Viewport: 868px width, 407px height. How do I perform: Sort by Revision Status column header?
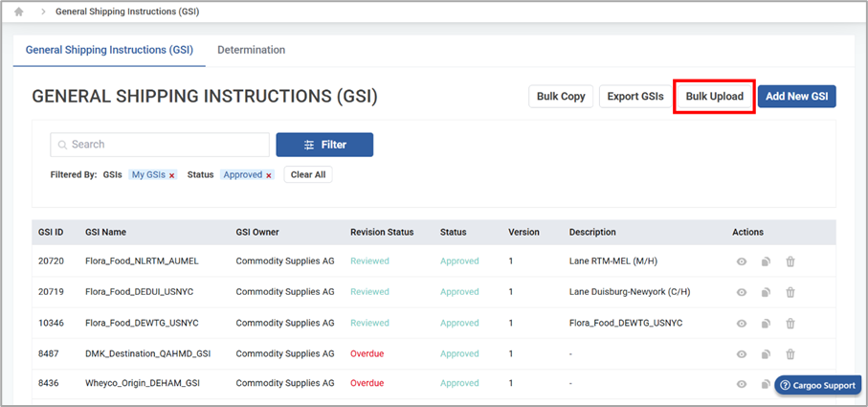pos(382,232)
